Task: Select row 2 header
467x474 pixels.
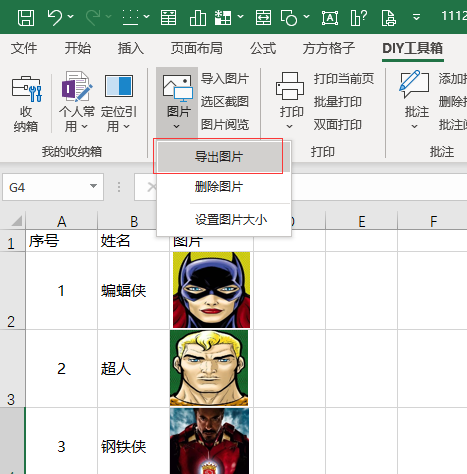Action: pyautogui.click(x=12, y=291)
